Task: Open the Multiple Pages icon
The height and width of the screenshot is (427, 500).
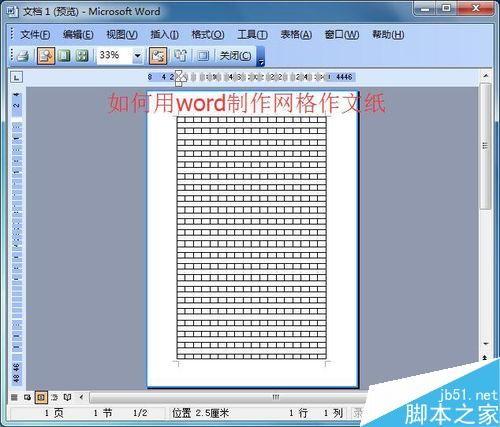Action: click(81, 56)
